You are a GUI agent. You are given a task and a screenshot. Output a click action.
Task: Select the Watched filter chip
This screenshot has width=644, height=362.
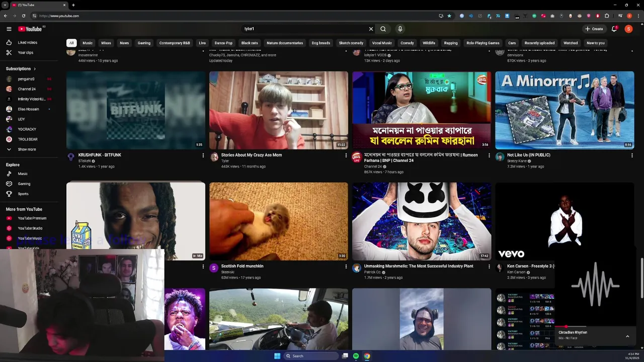click(x=571, y=43)
